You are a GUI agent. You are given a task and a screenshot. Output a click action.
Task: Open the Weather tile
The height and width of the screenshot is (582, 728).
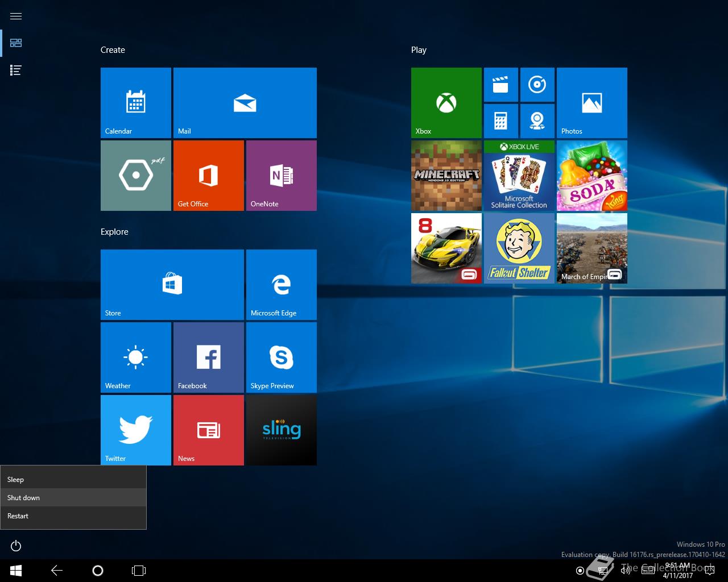136,357
